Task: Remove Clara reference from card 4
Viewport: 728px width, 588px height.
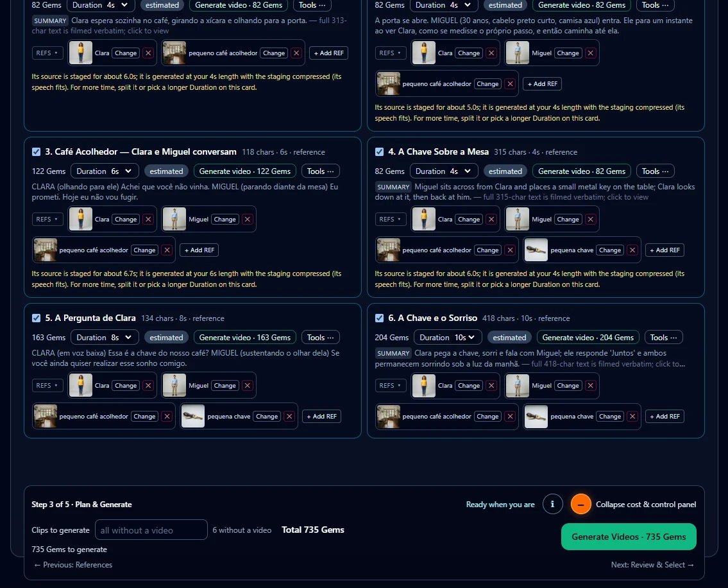Action: (x=491, y=220)
